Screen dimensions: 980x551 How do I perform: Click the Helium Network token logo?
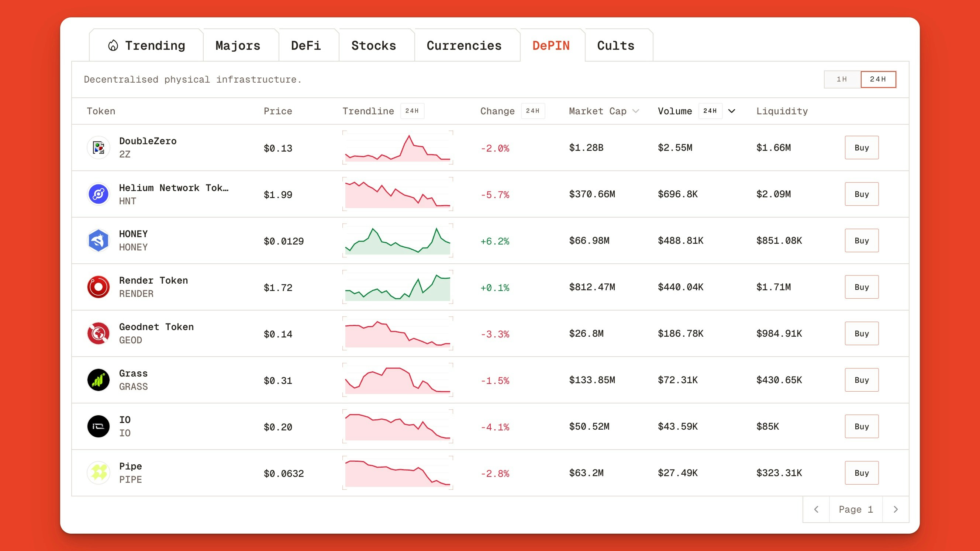click(x=99, y=194)
